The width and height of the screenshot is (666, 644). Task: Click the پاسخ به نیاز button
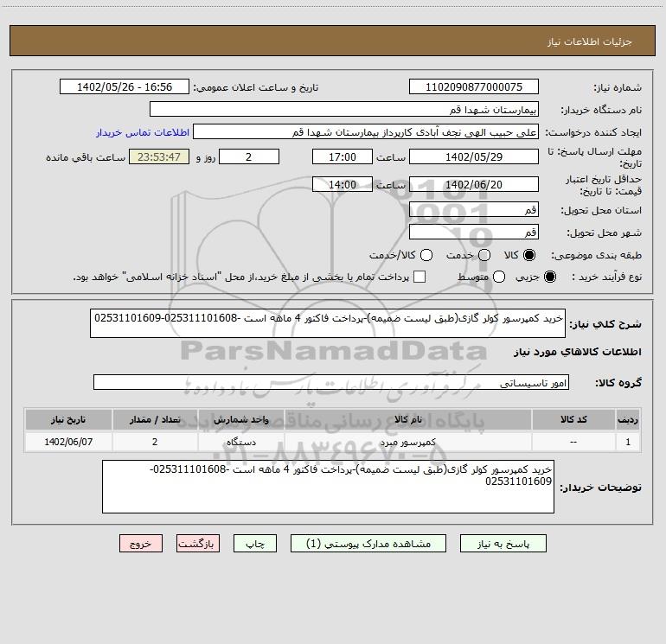point(503,544)
